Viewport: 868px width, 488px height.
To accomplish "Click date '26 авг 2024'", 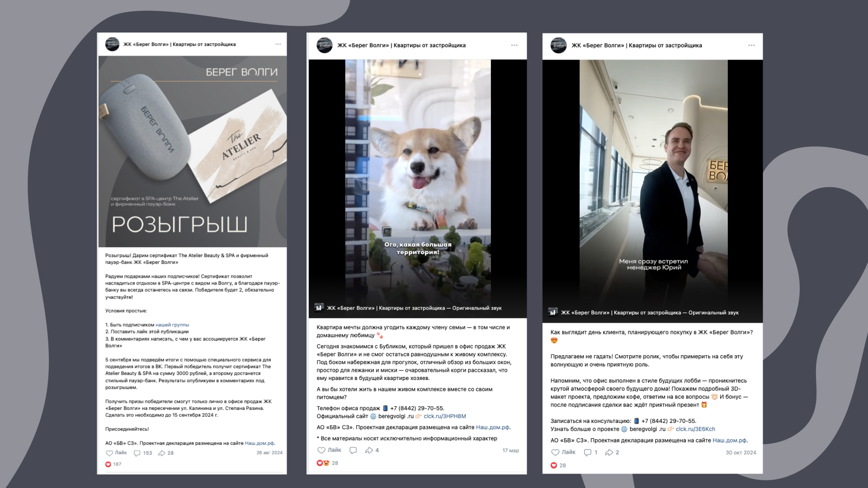I will (269, 453).
